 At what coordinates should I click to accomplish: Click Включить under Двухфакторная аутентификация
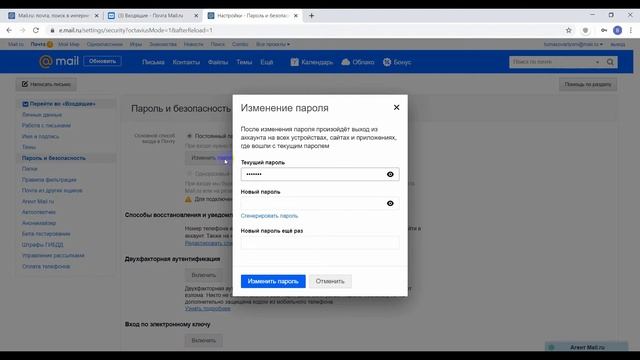point(204,275)
